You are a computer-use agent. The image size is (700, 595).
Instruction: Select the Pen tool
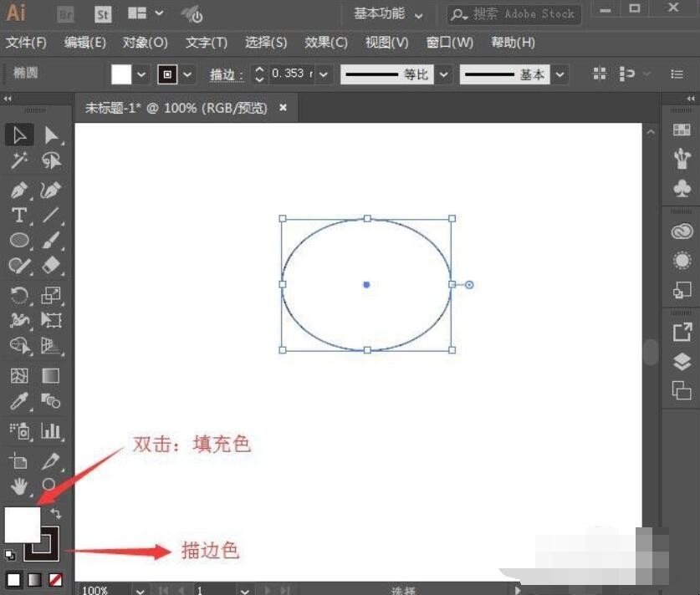click(18, 190)
